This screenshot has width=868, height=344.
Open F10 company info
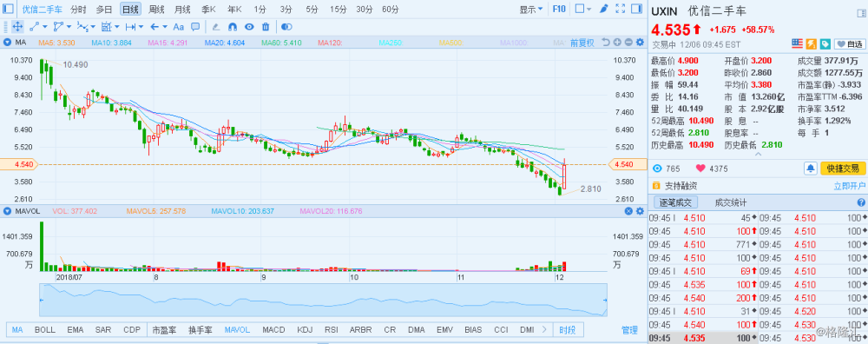click(559, 9)
